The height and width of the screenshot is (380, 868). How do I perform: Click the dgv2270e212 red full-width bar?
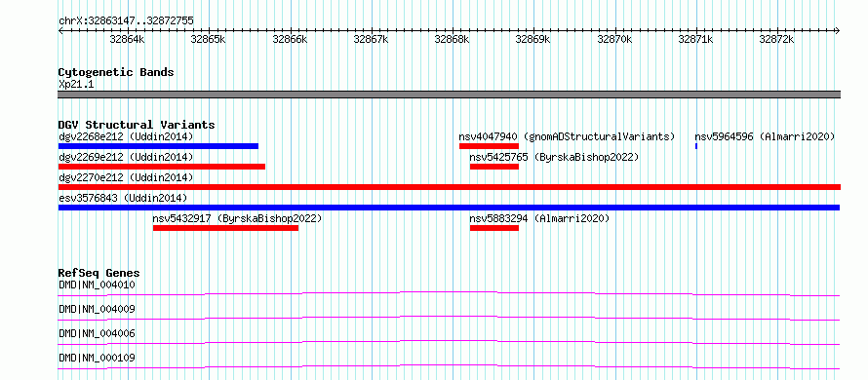coord(450,187)
